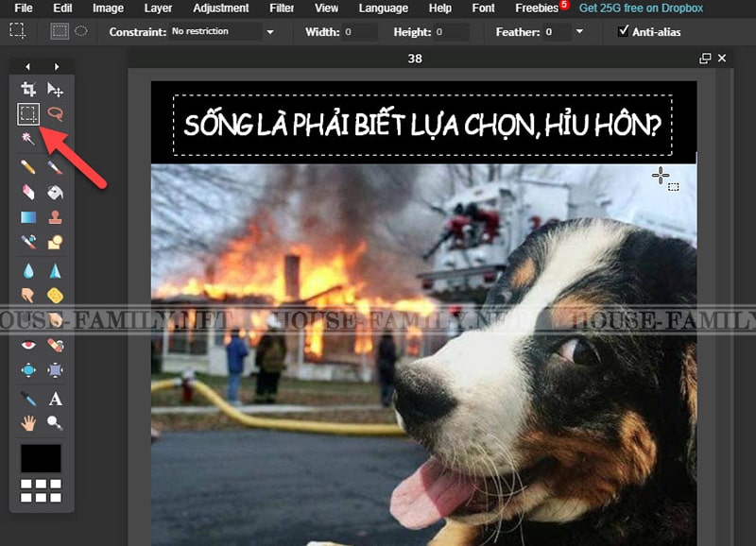Open the Font menu
This screenshot has height=546, width=756.
pos(483,9)
